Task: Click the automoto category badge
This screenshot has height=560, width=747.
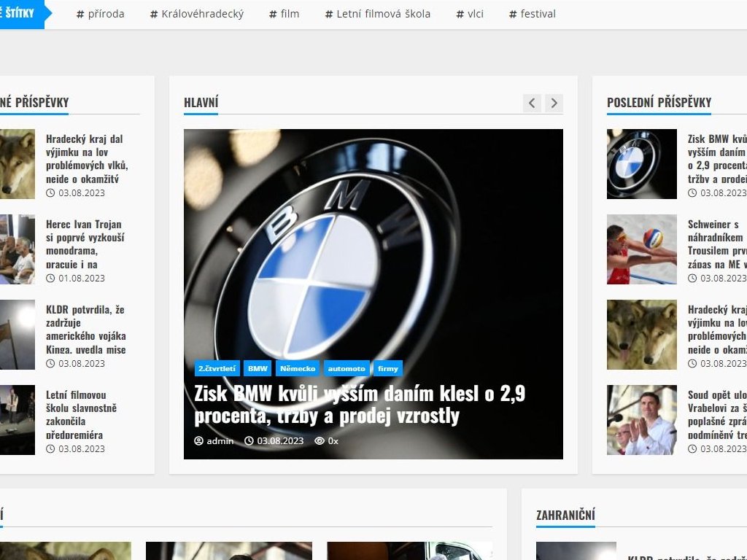Action: (347, 369)
